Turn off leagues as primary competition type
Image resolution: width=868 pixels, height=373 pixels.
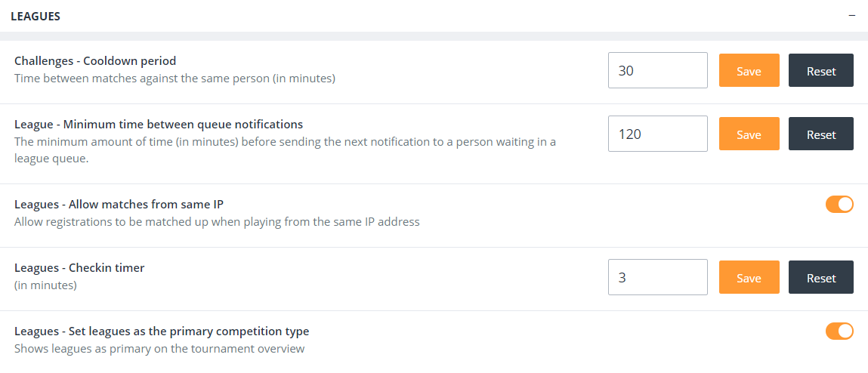[839, 331]
